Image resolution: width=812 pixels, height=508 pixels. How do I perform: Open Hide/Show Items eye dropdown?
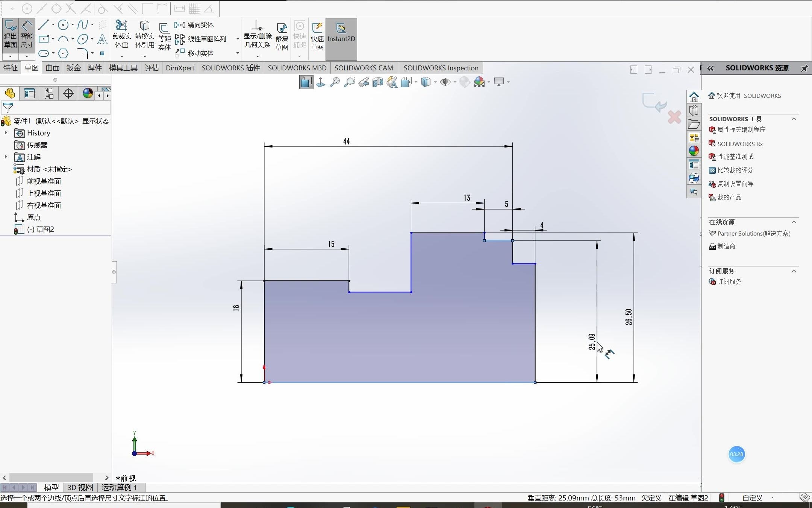[x=455, y=82]
